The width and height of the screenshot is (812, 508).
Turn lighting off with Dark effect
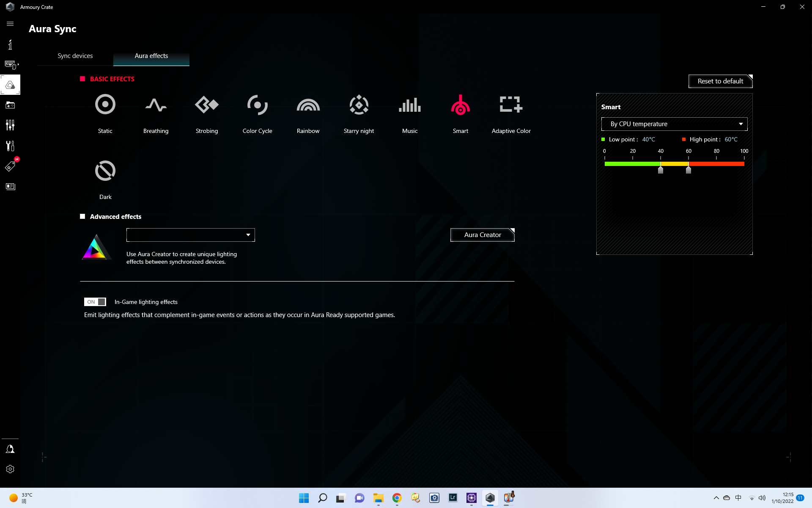point(105,171)
